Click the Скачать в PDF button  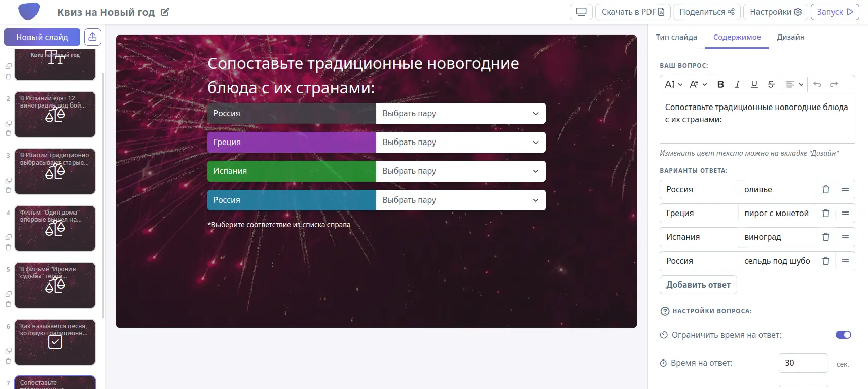(x=633, y=12)
